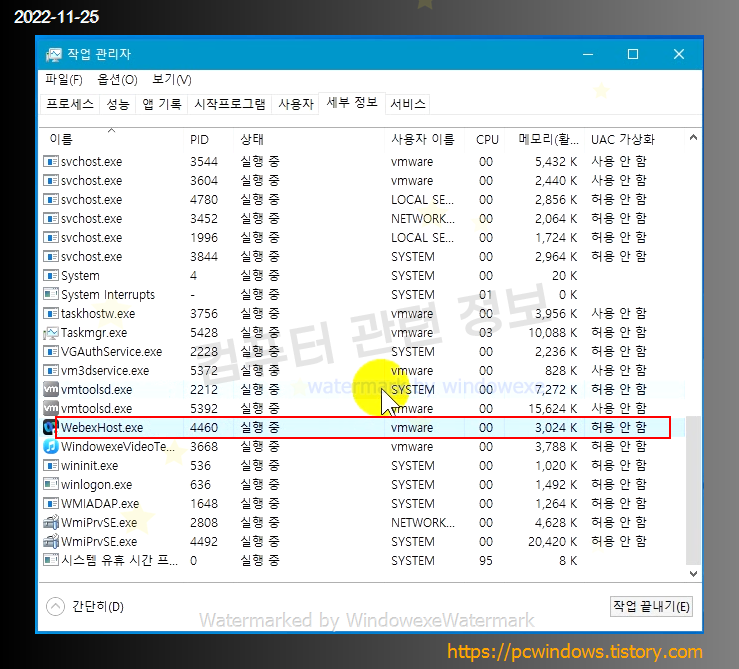Click WmiPrvSE.exe icon with PID 2808

(50, 522)
